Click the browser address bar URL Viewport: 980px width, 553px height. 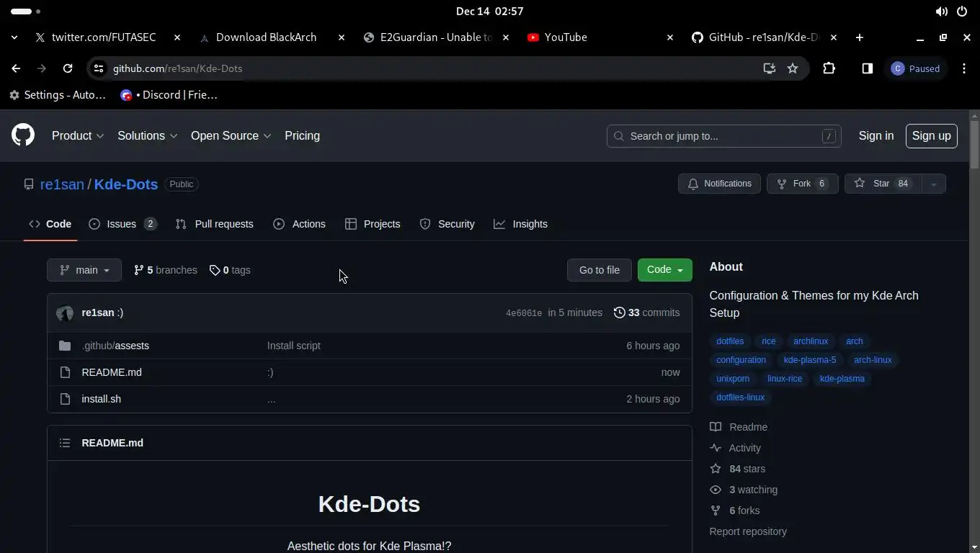coord(177,68)
